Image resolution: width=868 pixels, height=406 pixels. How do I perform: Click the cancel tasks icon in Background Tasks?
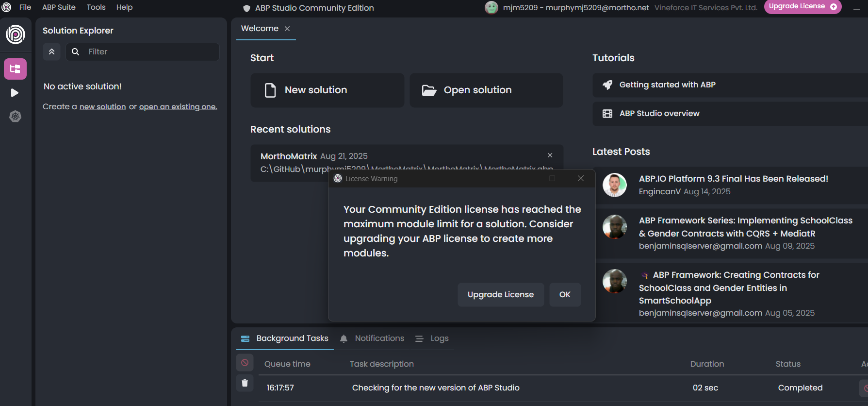point(245,363)
